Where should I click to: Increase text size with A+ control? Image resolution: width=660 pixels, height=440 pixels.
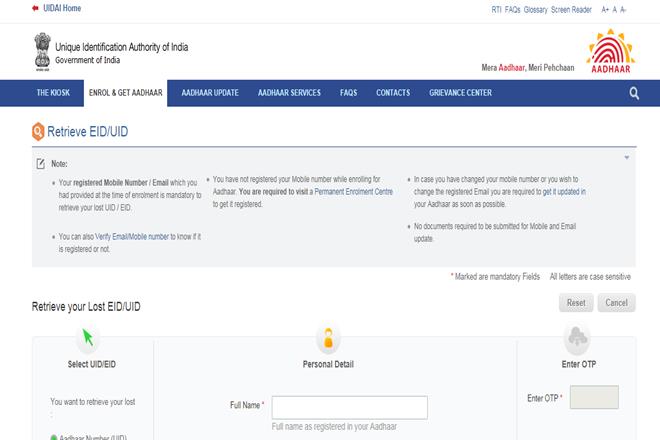602,9
